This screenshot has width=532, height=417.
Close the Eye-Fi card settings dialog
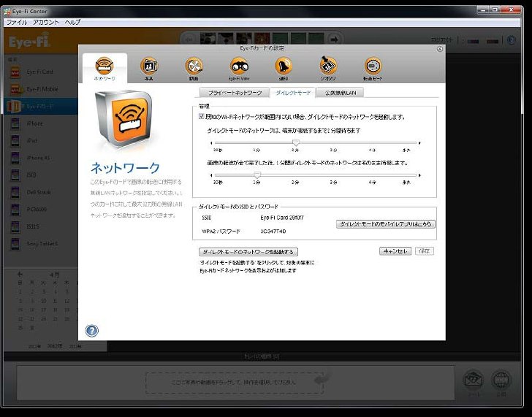pos(440,49)
